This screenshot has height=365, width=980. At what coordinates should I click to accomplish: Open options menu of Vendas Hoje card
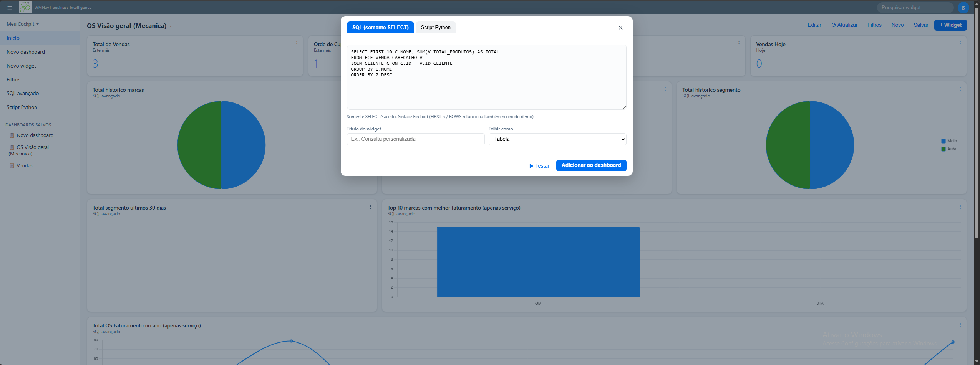point(960,43)
